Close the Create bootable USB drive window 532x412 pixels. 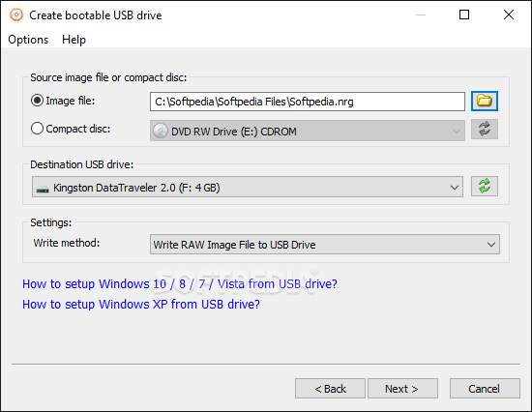click(x=508, y=15)
